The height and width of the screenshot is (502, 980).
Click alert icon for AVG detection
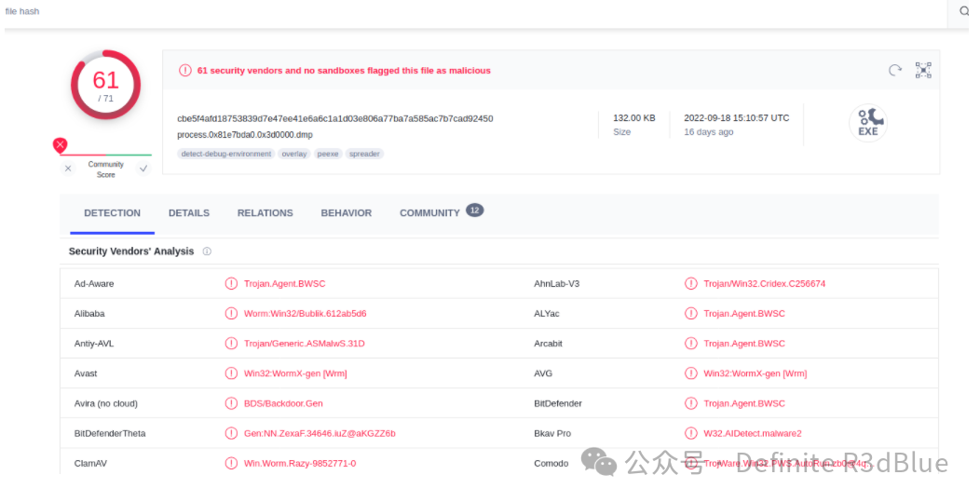coord(690,373)
